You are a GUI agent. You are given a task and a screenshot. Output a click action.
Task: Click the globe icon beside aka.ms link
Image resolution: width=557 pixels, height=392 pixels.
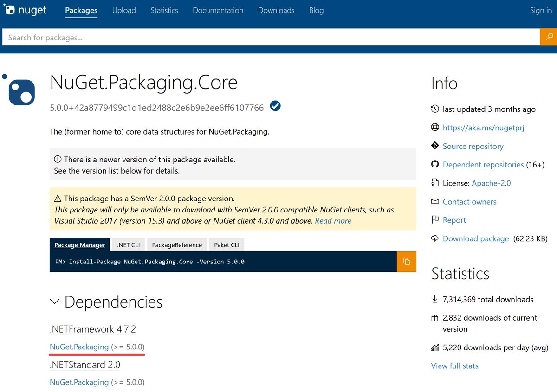point(435,128)
